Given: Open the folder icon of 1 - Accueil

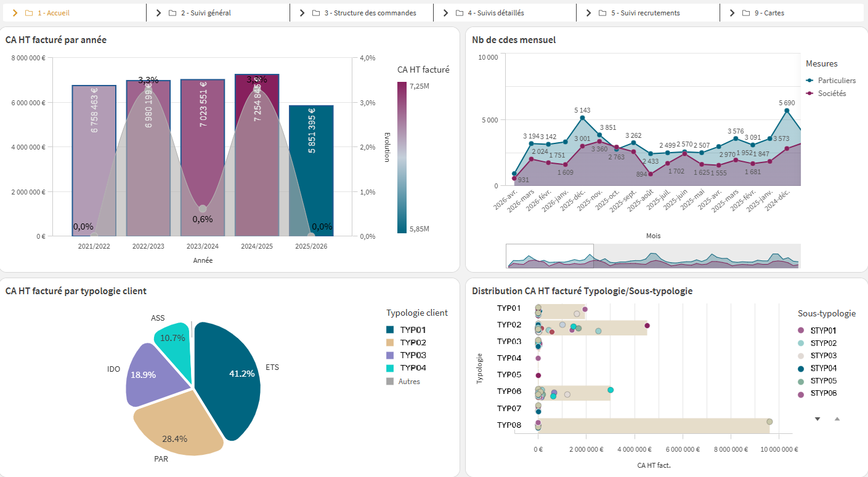Looking at the screenshot, I should (29, 13).
